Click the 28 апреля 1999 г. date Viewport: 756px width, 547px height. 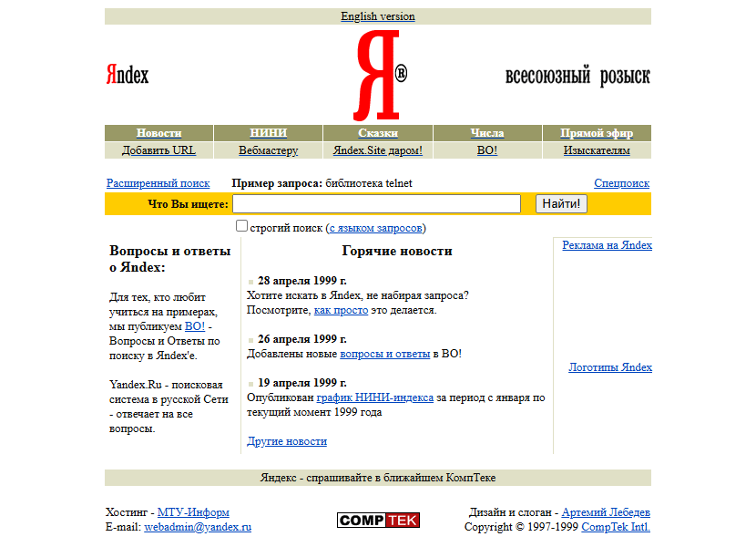coord(302,281)
